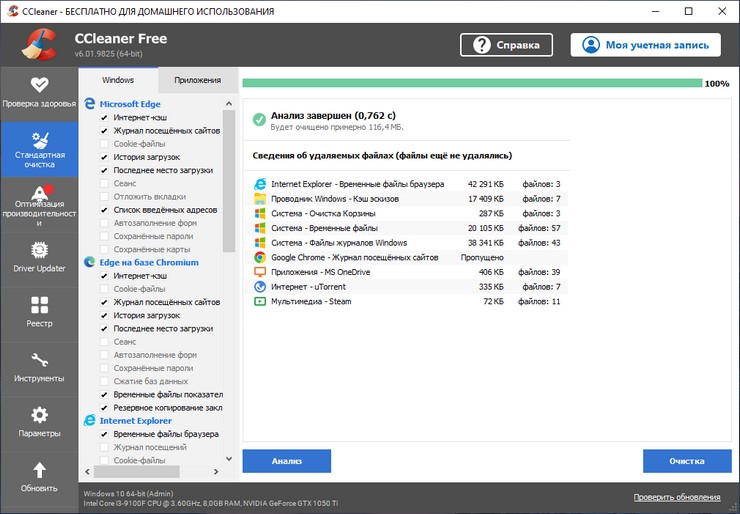The width and height of the screenshot is (740, 514).
Task: Click Проверить обновления link
Action: (x=677, y=497)
